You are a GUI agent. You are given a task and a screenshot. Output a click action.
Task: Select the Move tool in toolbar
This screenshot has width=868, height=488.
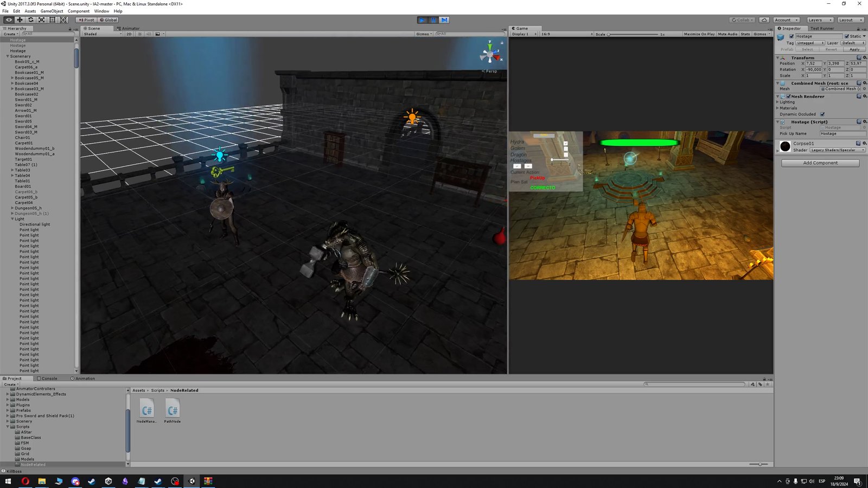click(x=20, y=20)
